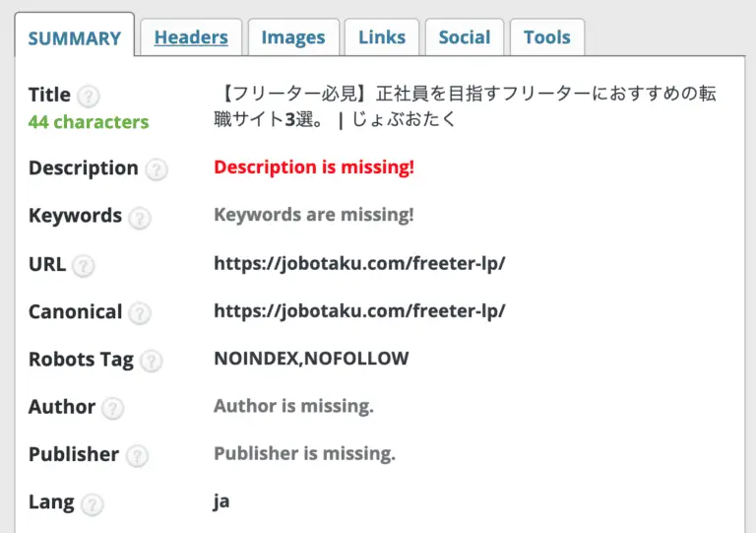Click the help icon next to Canonical
Viewport: 756px width, 533px height.
(141, 313)
